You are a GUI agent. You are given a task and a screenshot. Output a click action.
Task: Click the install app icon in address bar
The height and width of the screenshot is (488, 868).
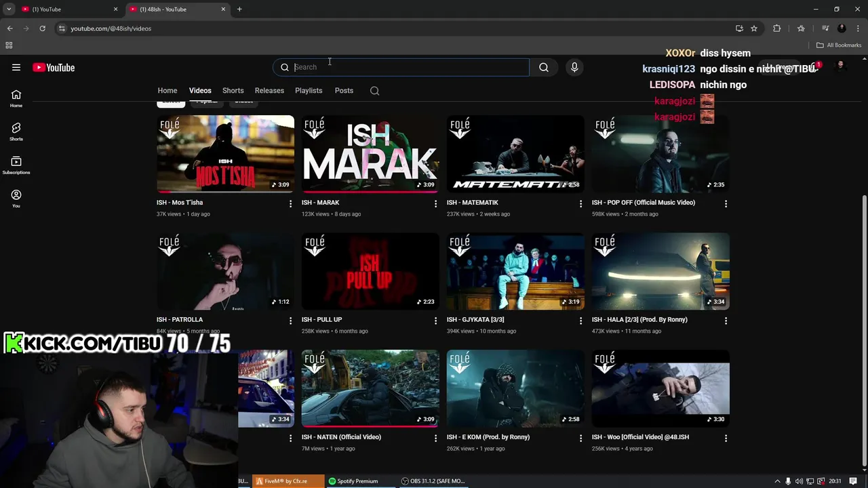739,28
